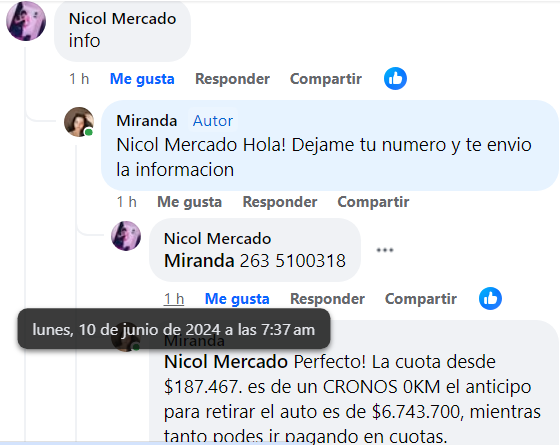
Task: Open Nicol Mercado's avatar on the top comment
Action: [x=26, y=21]
